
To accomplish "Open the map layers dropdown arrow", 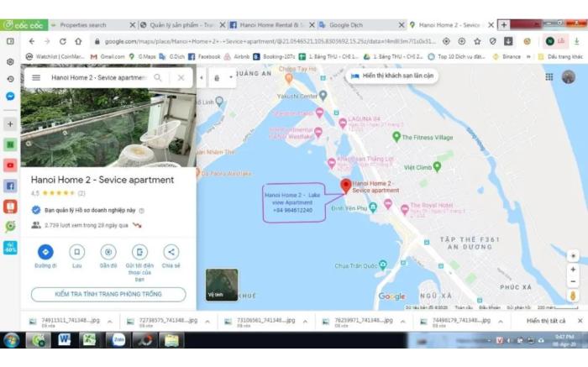I will [x=231, y=77].
